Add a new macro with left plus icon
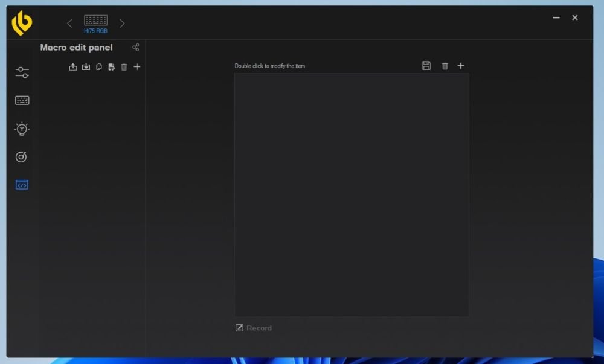 click(137, 66)
